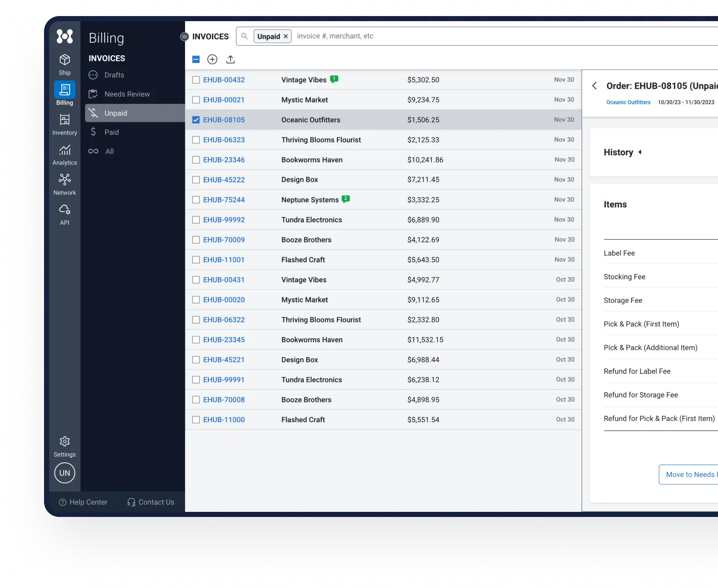Check the EHUB-00432 invoice checkbox
Image resolution: width=718 pixels, height=588 pixels.
pos(196,80)
